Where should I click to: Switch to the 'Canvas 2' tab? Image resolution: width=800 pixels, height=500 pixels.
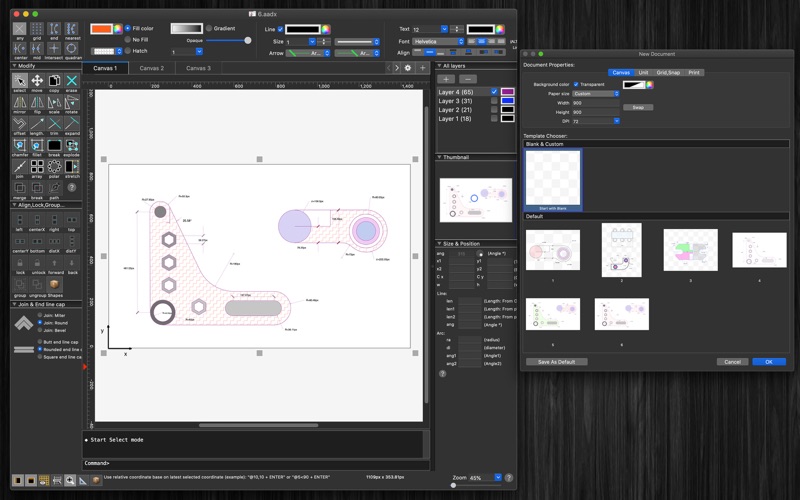pos(152,68)
